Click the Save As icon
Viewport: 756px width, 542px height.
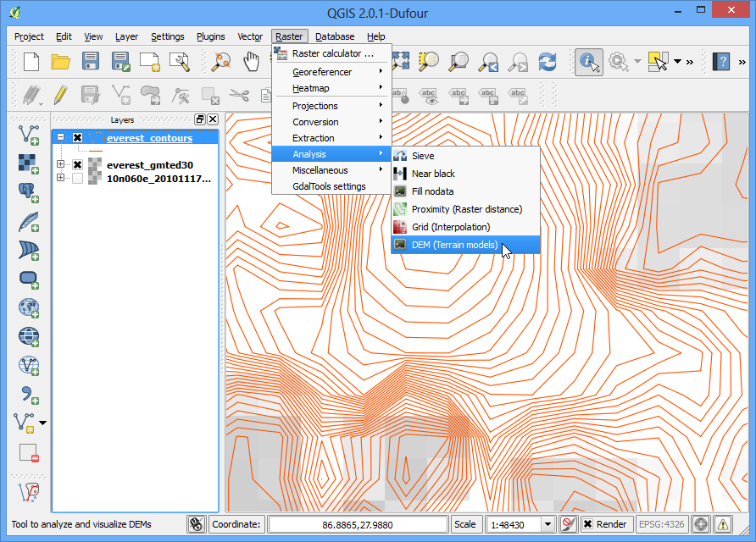click(120, 62)
